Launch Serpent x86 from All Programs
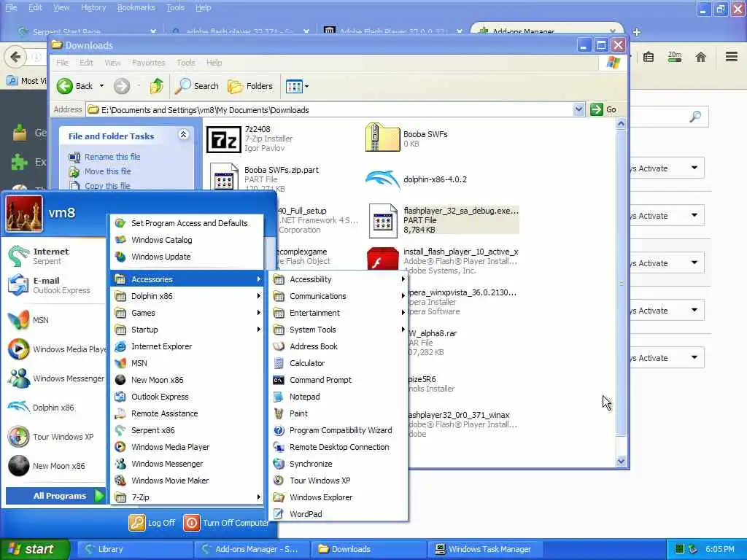 187,430
